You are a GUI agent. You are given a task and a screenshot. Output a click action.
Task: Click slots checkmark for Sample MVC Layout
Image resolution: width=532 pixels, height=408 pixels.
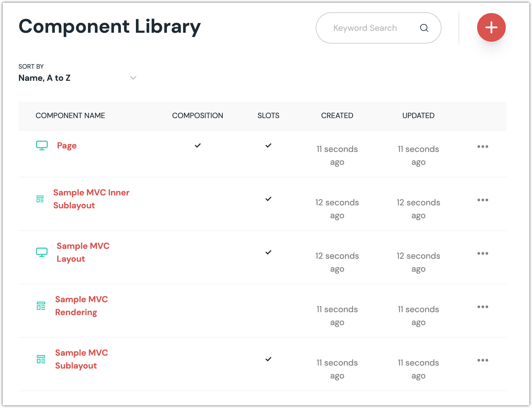(x=268, y=252)
